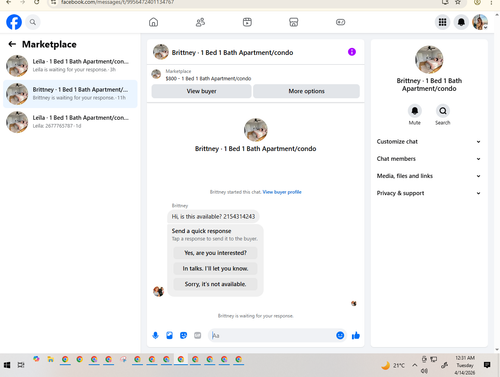Open the notifications bell in header
Screen dimensions: 500x377
461,22
